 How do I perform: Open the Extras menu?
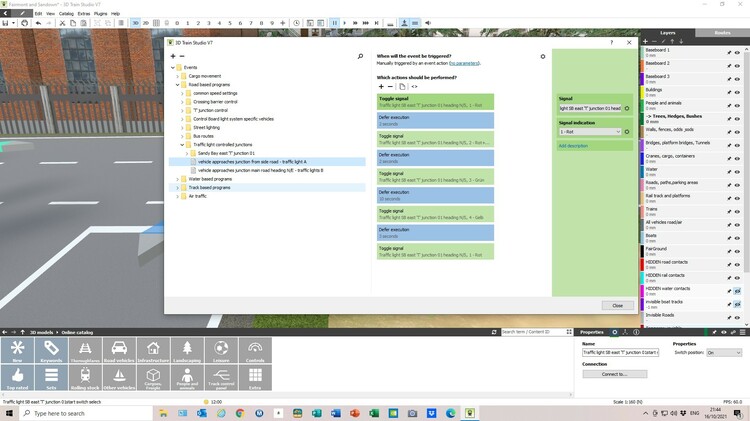(84, 13)
